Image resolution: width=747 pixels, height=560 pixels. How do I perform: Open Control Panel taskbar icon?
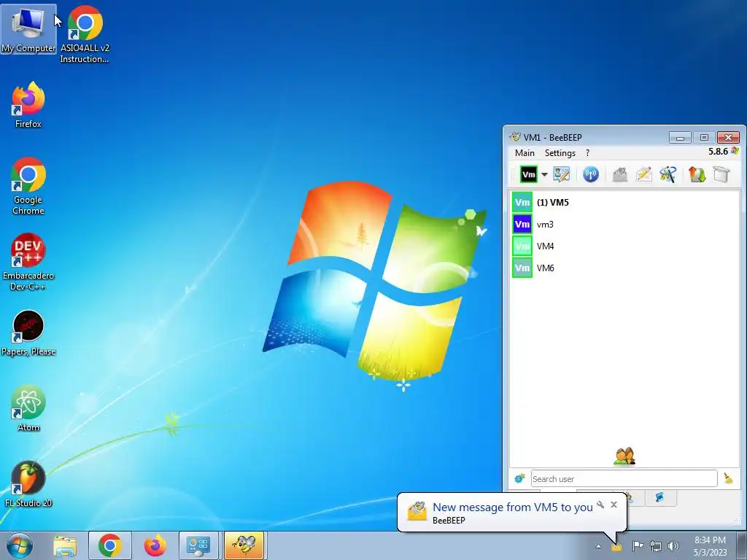click(198, 545)
